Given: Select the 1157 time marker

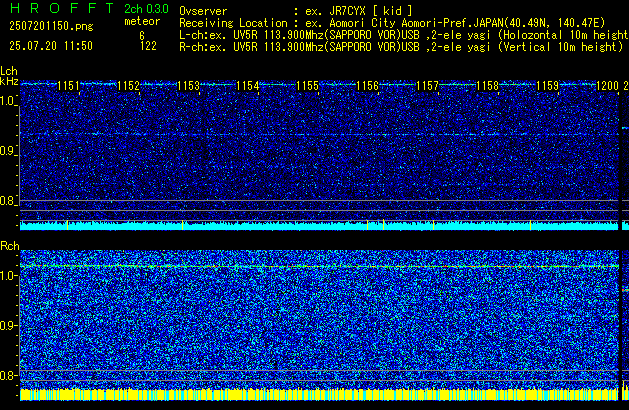Looking at the screenshot, I should click(428, 85).
